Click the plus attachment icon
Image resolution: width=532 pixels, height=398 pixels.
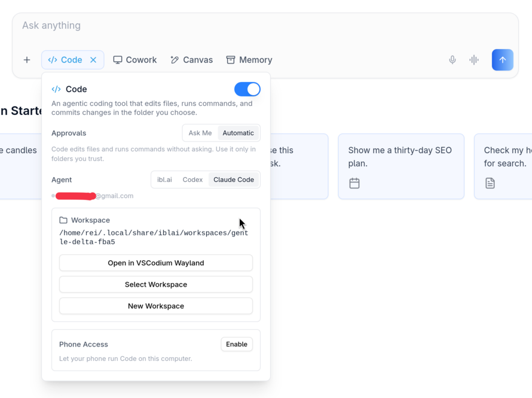[x=27, y=60]
